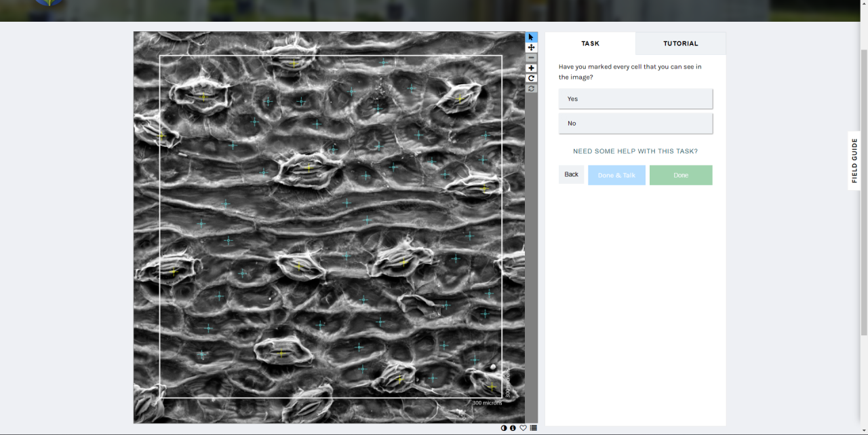This screenshot has width=868, height=435.
Task: Choose the No answer
Action: (x=635, y=124)
